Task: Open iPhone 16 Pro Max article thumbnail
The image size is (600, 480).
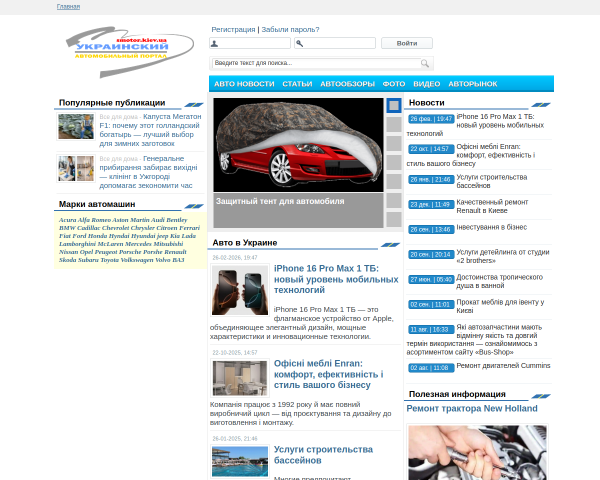Action: (240, 290)
